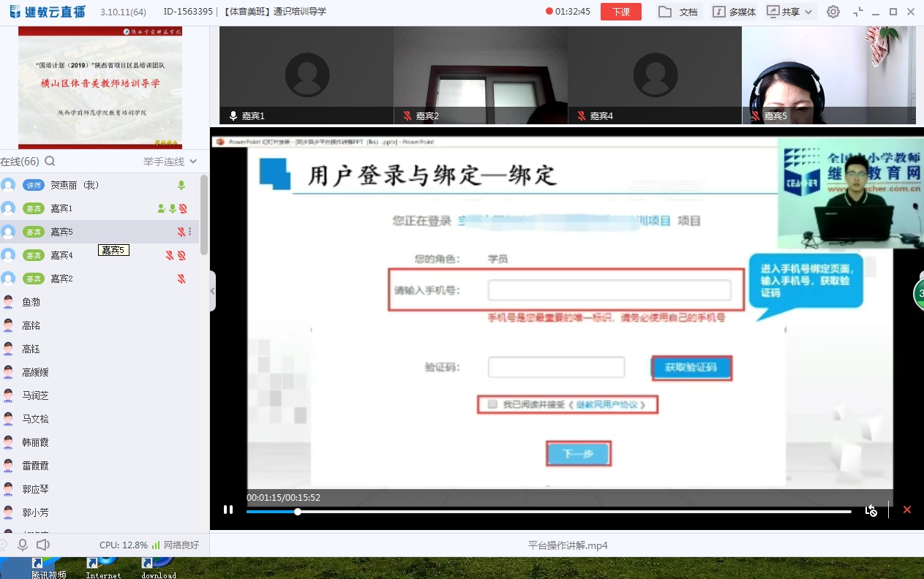Open the 文档 documents panel
This screenshot has height=579, width=924.
[677, 12]
